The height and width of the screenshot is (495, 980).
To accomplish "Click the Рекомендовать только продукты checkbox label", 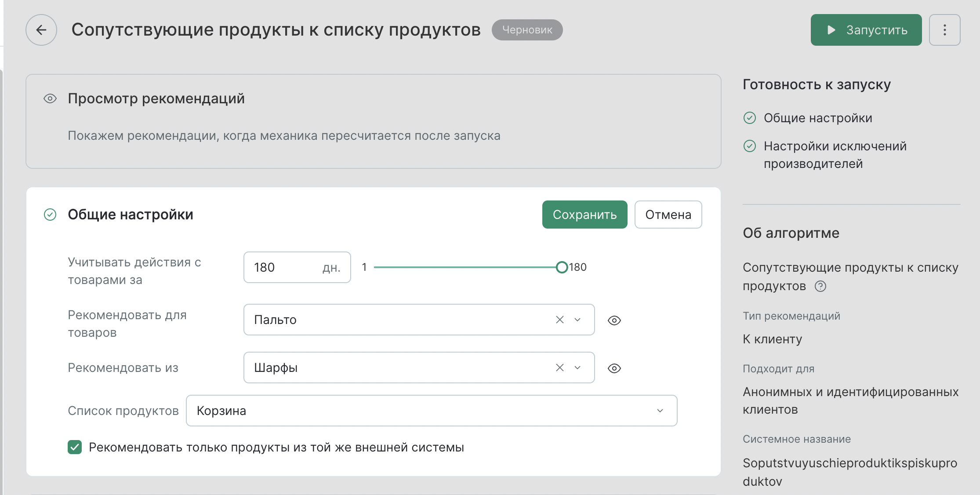I will [276, 447].
